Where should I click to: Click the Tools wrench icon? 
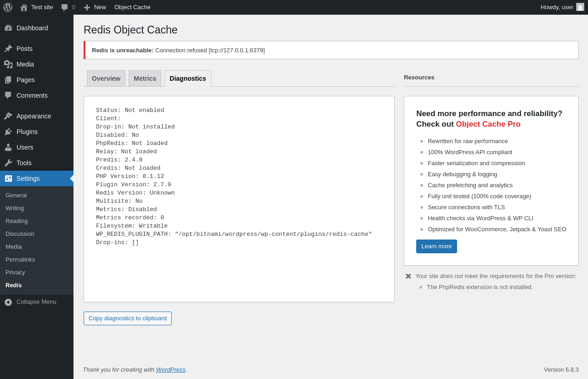[8, 163]
